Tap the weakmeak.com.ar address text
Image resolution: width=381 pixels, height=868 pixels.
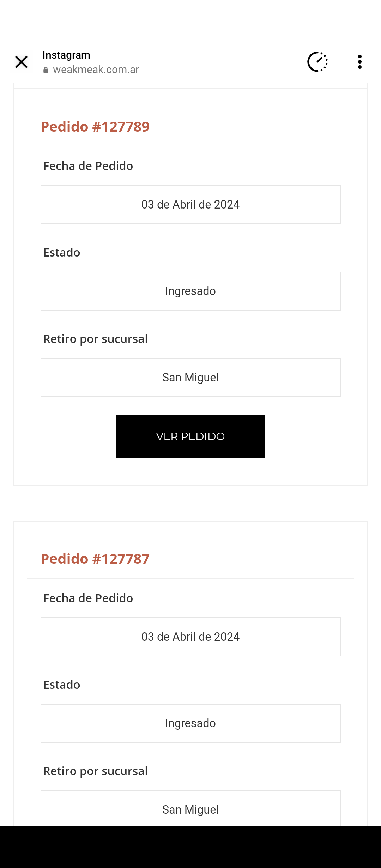tap(96, 70)
